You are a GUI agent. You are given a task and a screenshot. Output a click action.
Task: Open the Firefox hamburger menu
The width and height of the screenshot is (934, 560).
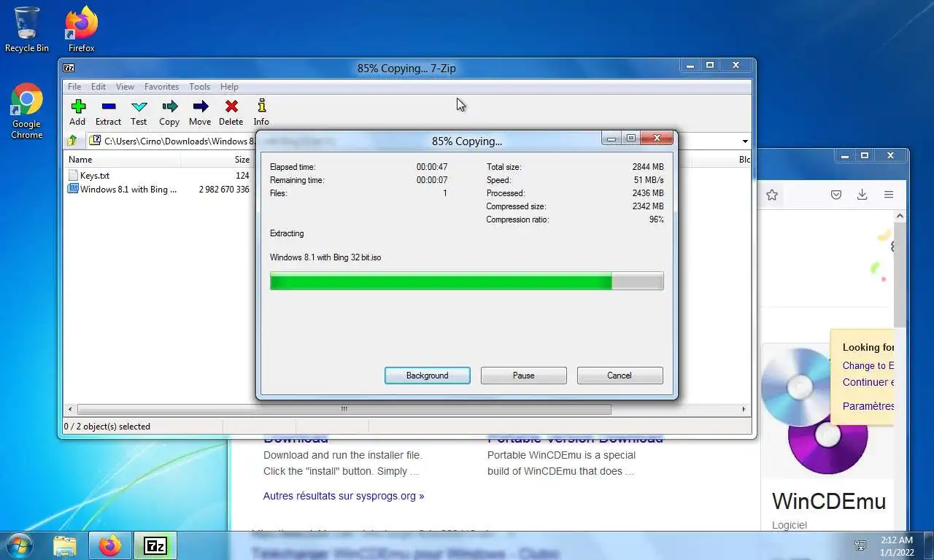click(x=888, y=195)
